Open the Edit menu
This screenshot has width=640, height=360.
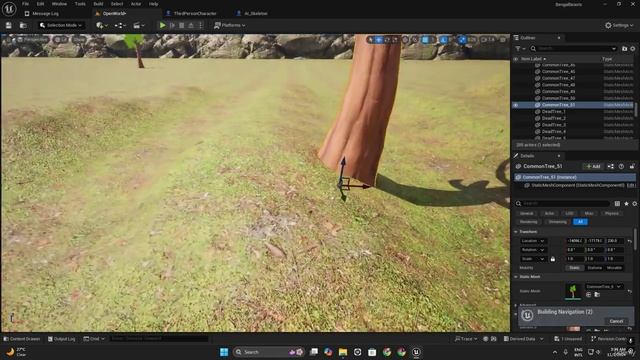[40, 4]
